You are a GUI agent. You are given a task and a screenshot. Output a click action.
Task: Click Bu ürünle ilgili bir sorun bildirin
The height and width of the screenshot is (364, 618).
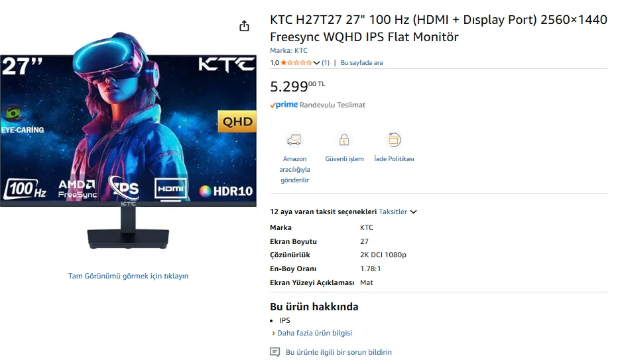(x=339, y=352)
